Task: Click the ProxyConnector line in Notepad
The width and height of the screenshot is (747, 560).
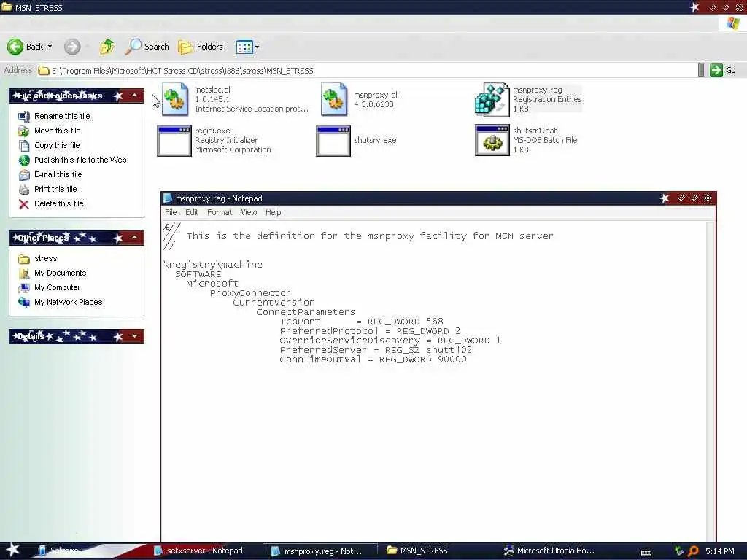Action: (x=250, y=293)
